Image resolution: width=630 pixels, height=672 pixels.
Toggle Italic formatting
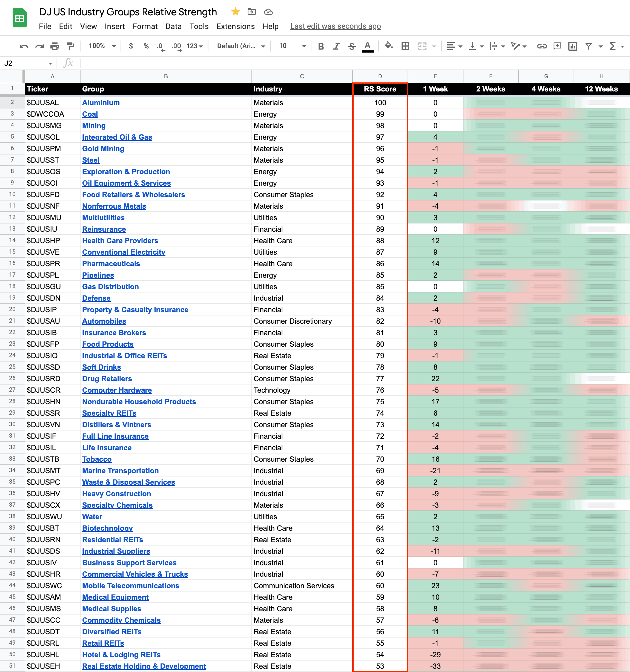pos(336,46)
